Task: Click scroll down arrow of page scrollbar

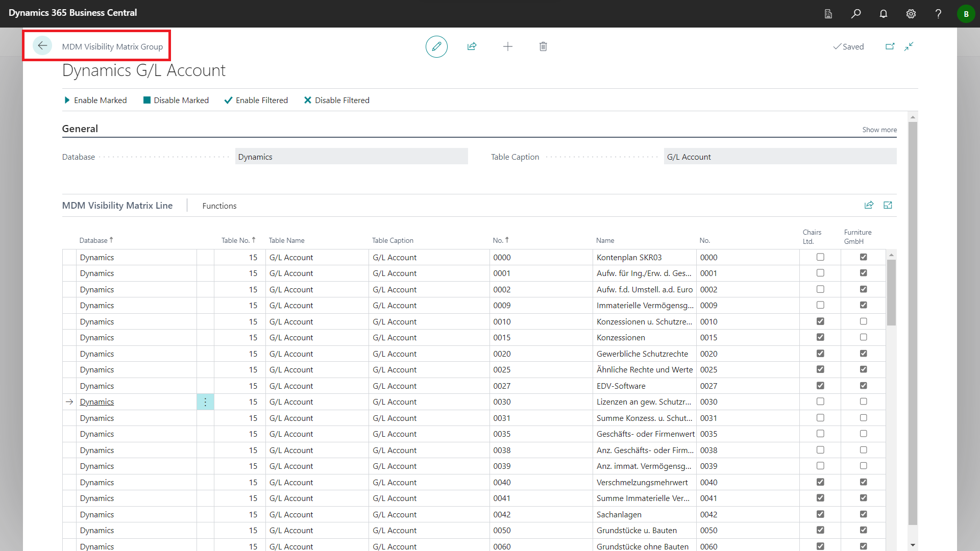Action: pyautogui.click(x=913, y=545)
